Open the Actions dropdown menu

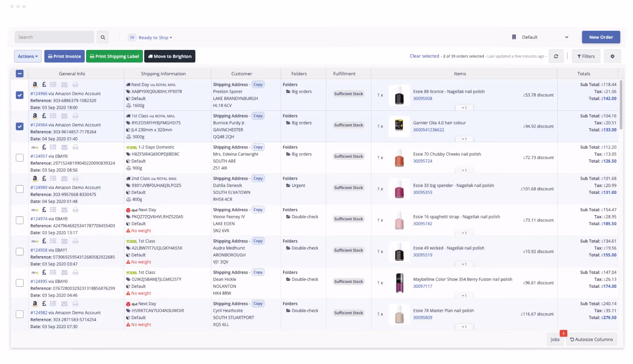(x=28, y=56)
